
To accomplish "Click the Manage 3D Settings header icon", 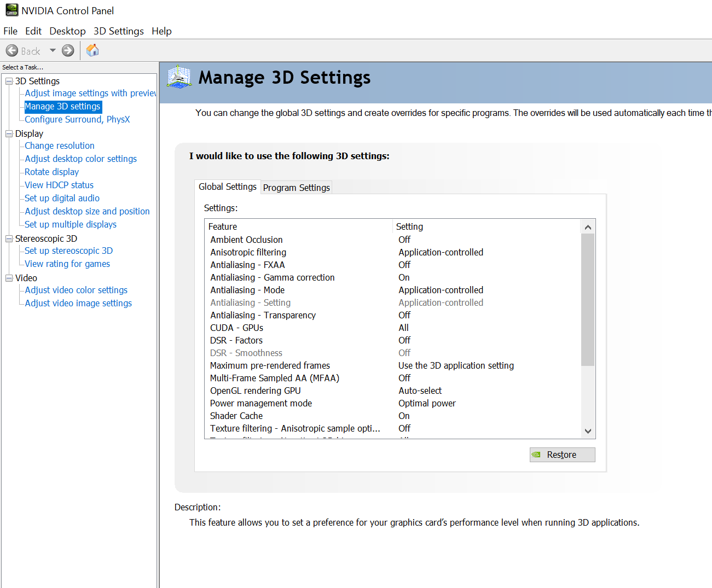I will tap(179, 77).
